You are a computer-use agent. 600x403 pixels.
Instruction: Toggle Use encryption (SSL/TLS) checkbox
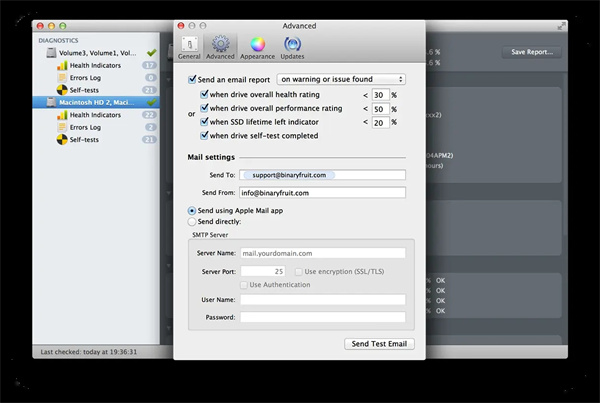[x=298, y=272]
